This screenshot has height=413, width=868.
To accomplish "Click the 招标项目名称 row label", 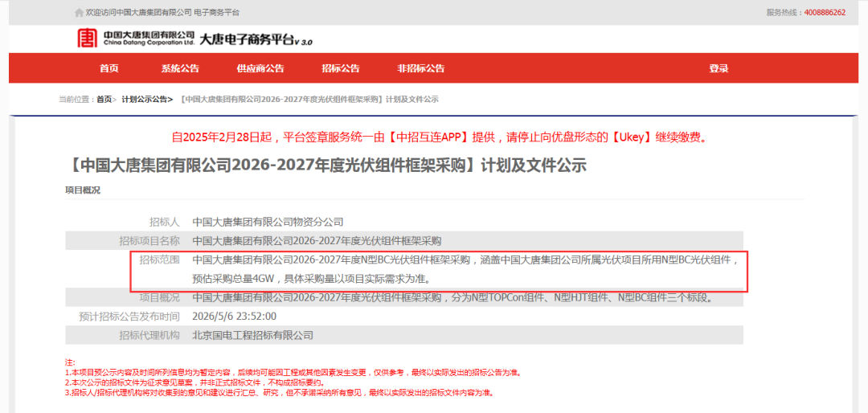I will [x=149, y=241].
